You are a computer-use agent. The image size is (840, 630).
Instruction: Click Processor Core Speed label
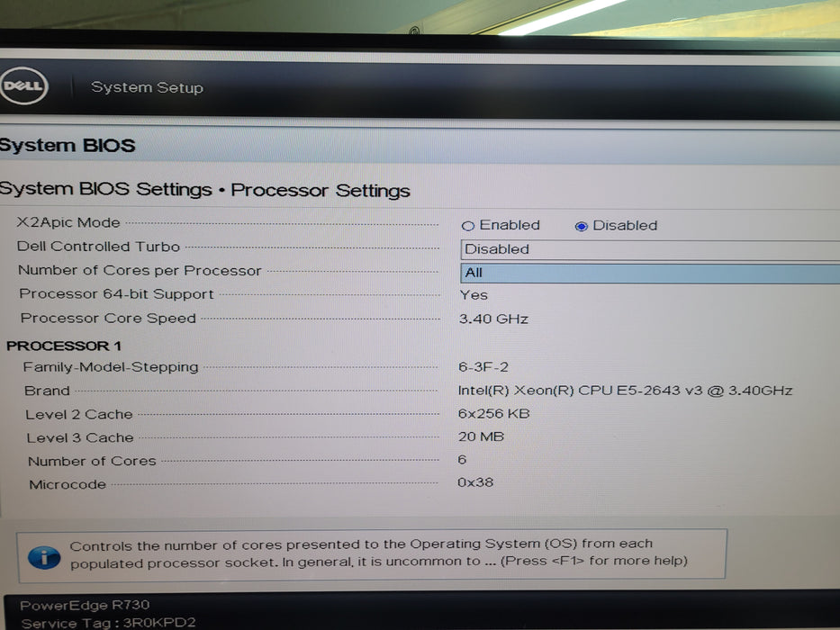[108, 319]
